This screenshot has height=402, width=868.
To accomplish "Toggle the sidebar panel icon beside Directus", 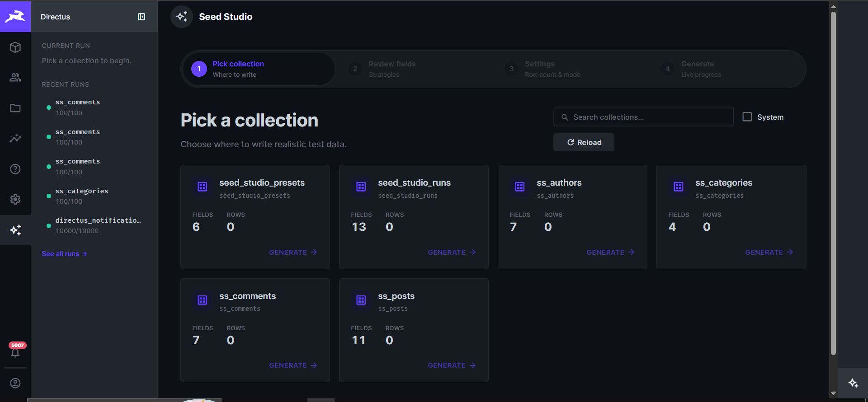I will (142, 17).
